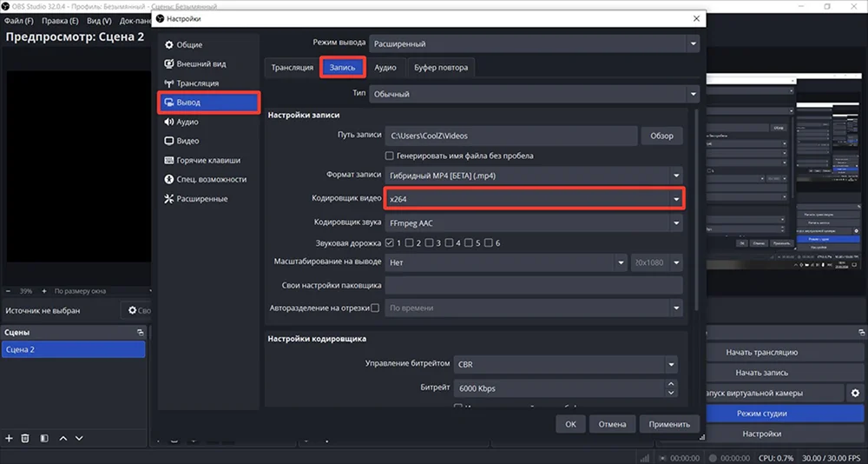The height and width of the screenshot is (464, 868).
Task: Open virtual camera settings gear icon
Action: pyautogui.click(x=855, y=393)
